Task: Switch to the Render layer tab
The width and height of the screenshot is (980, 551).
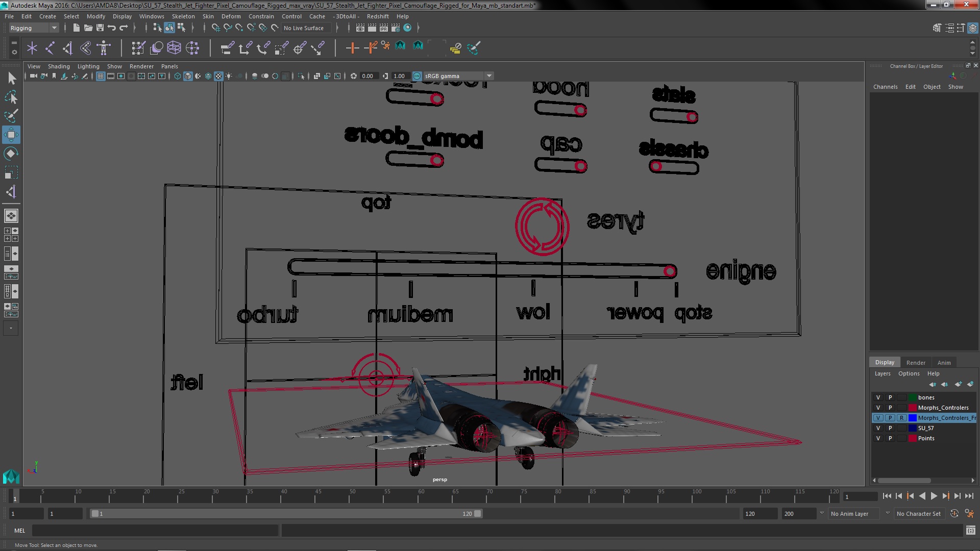Action: [916, 362]
